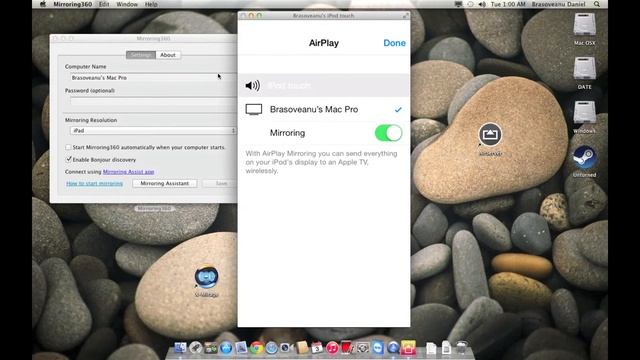Open the Help menu
The image size is (640, 360).
151,4
